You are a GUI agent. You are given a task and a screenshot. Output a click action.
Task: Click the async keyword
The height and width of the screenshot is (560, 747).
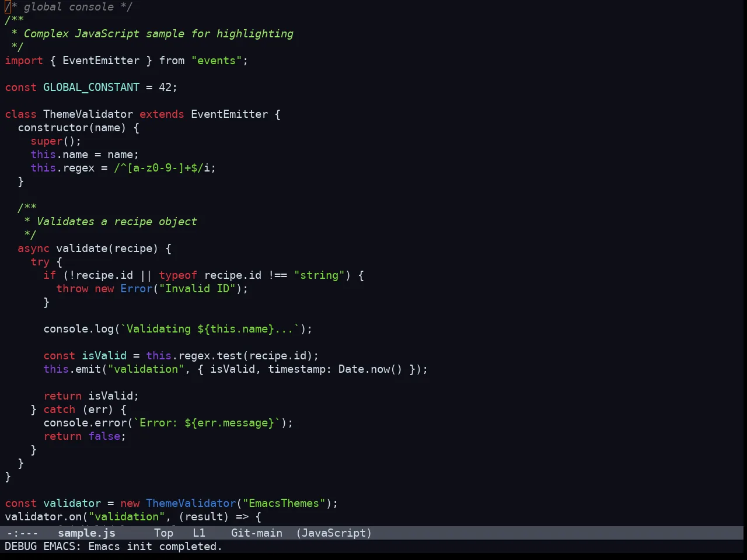click(x=33, y=249)
